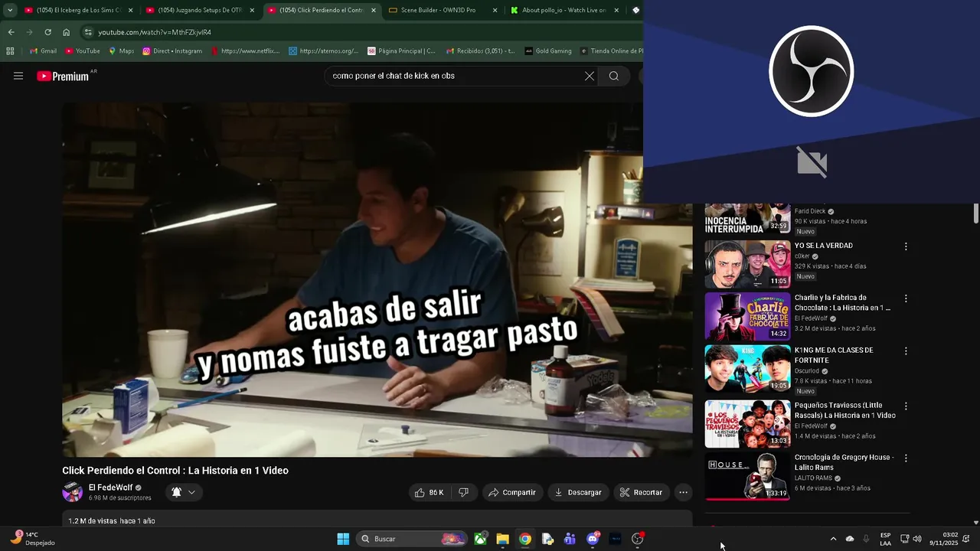Open the Inocencia Interrumpida video thumbnail
Screen dimensions: 980x551
pyautogui.click(x=747, y=219)
